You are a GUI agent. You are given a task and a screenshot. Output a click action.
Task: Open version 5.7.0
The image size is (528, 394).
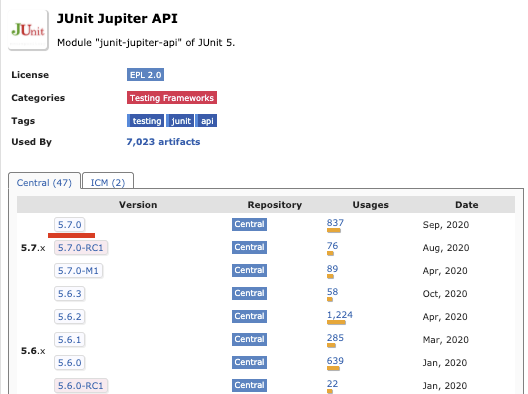coord(69,225)
